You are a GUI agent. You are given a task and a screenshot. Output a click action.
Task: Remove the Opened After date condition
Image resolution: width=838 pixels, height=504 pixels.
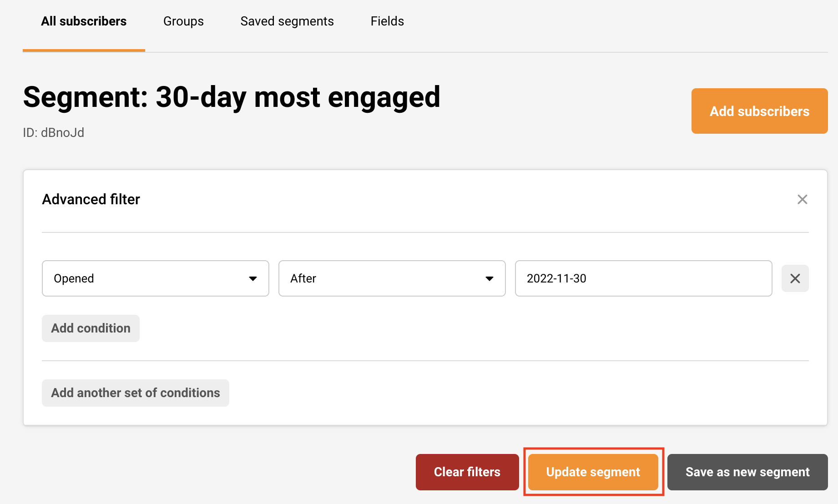795,278
